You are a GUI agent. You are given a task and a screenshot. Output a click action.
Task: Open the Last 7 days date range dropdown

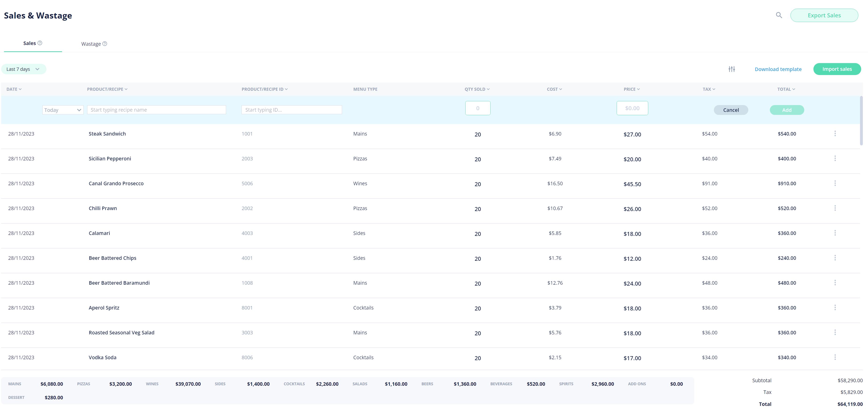tap(24, 69)
